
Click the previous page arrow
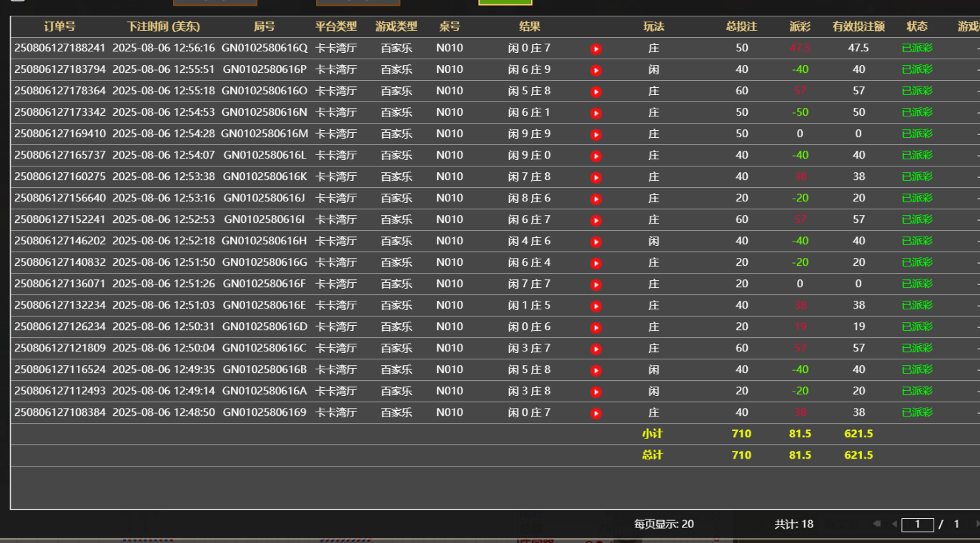coord(895,524)
